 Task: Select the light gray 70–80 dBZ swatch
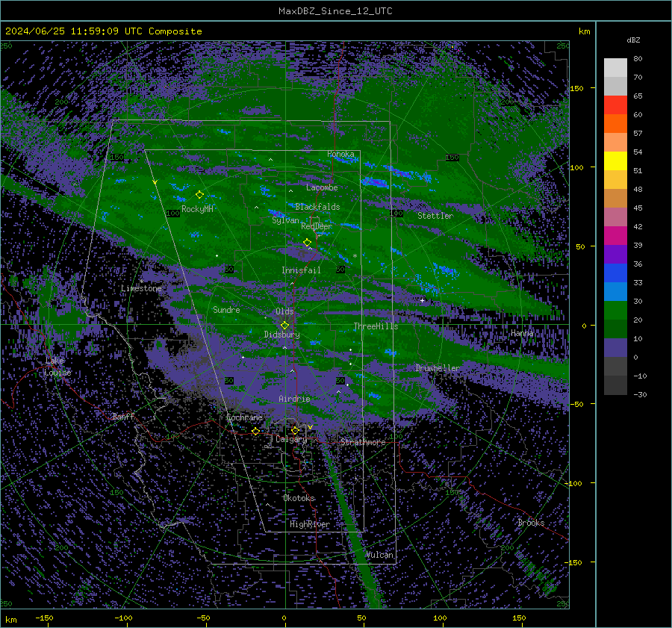[x=615, y=68]
